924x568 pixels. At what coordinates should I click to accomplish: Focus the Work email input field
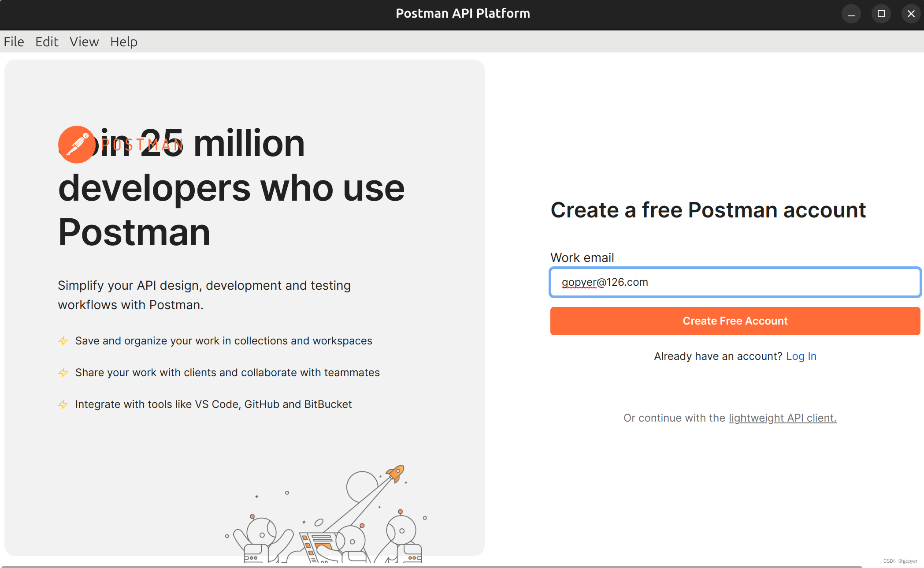[x=735, y=282]
